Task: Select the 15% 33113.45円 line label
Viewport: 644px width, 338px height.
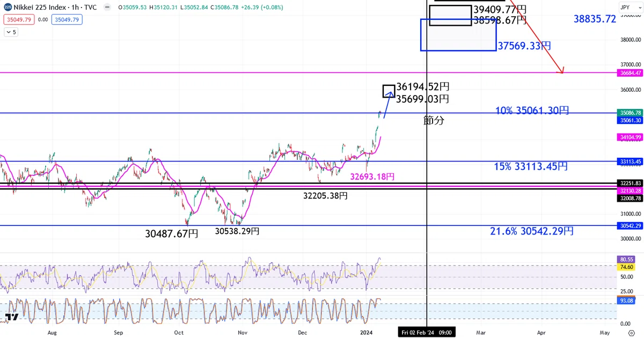Action: tap(530, 166)
